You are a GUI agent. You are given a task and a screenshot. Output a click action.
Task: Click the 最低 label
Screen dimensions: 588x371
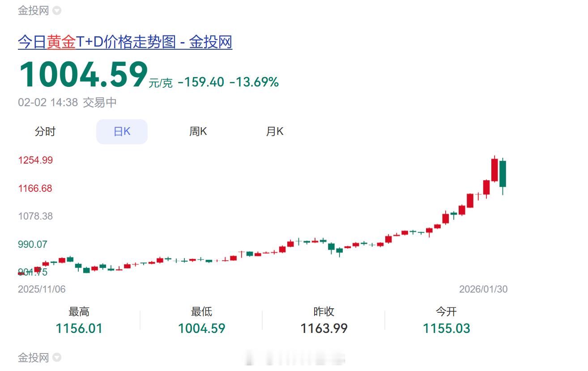click(201, 312)
